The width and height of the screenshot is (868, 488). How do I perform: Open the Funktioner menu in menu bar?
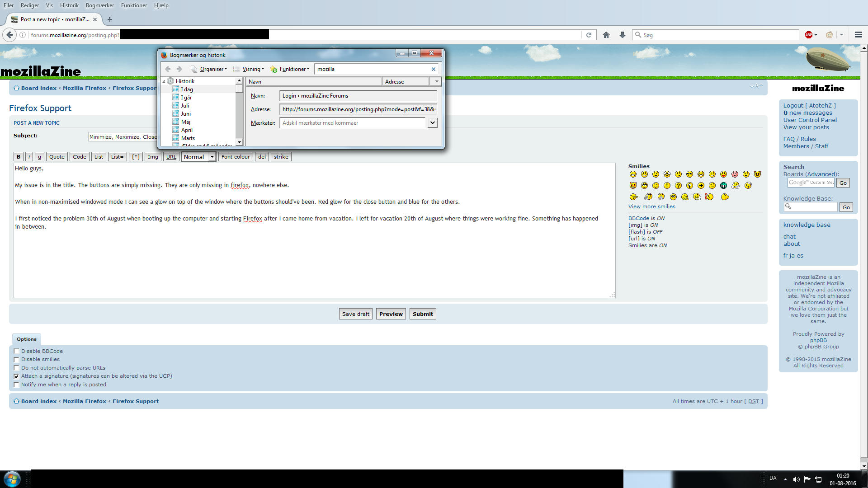[x=134, y=5]
